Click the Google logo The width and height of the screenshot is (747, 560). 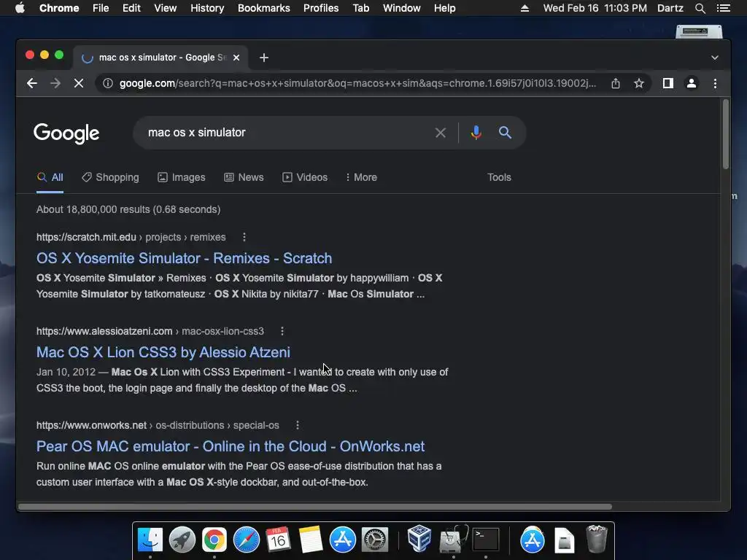66,133
